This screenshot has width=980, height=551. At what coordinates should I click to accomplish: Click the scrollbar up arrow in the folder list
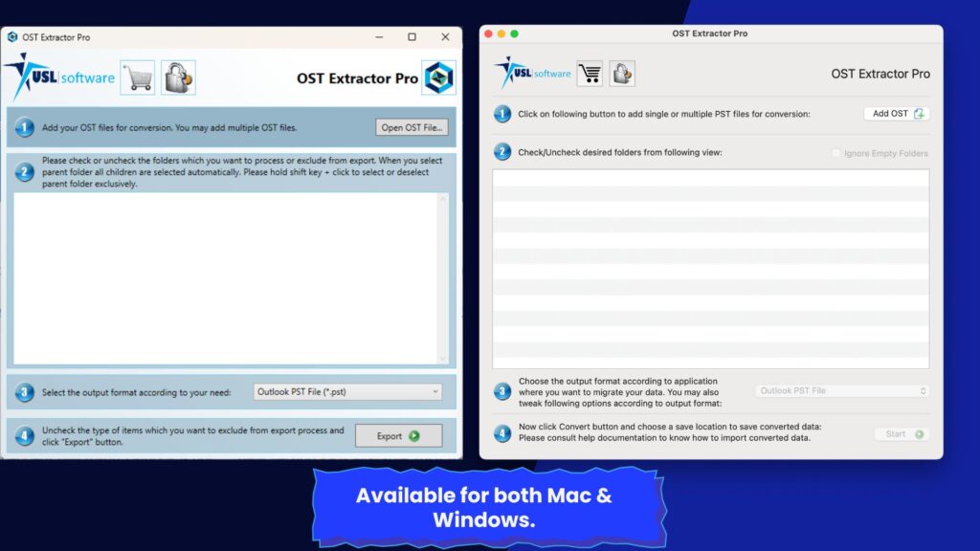(x=443, y=200)
